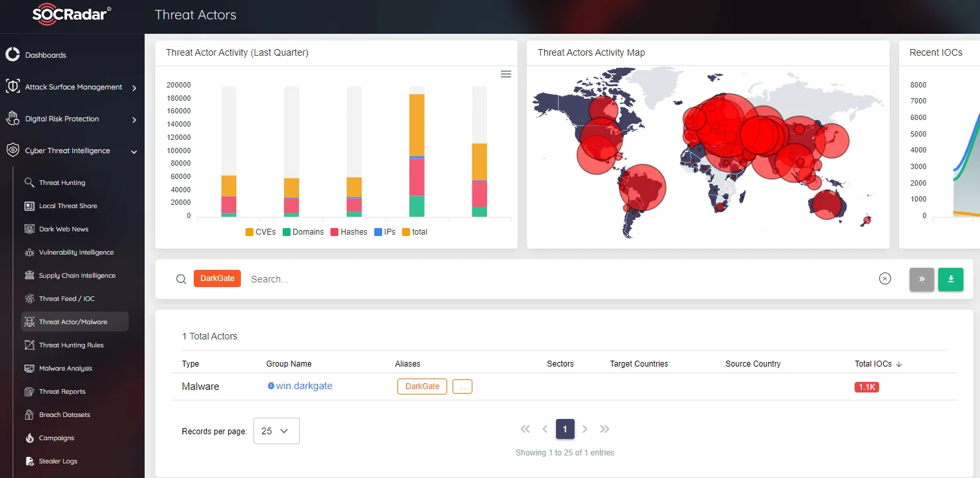Open Dark Web News menu item
The width and height of the screenshot is (980, 478).
pos(64,229)
